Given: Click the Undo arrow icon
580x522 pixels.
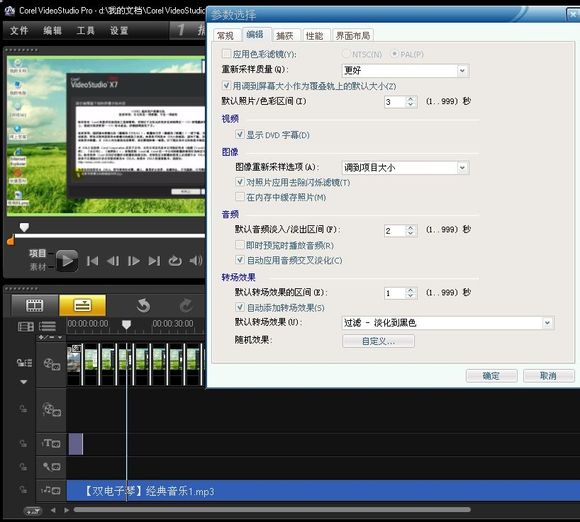Looking at the screenshot, I should click(x=143, y=306).
